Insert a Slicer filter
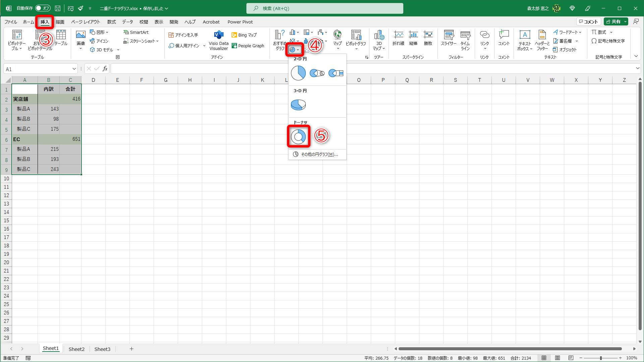The width and height of the screenshot is (644, 362). (449, 38)
